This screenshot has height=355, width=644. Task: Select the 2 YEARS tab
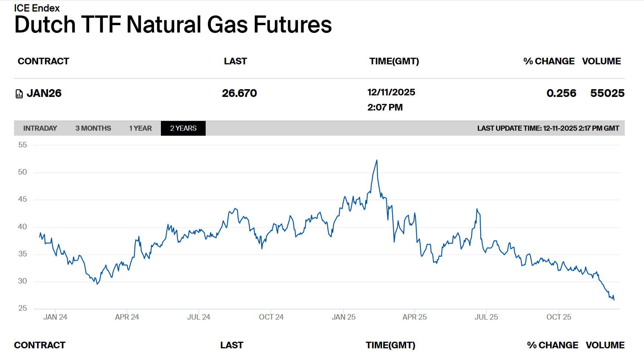[183, 128]
